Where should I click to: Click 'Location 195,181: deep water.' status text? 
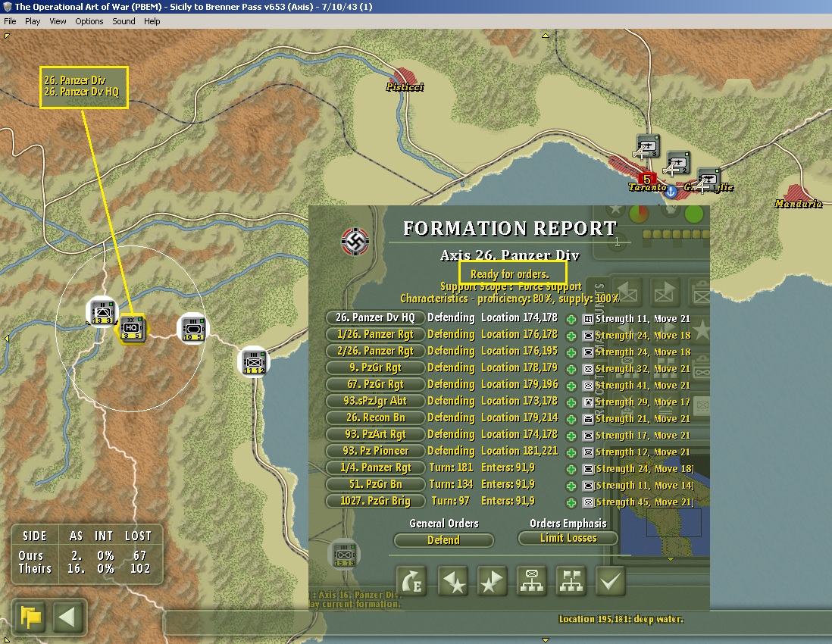coord(621,619)
